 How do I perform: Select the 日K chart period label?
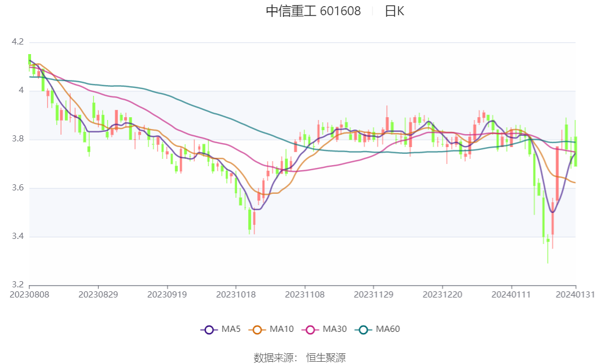click(394, 11)
